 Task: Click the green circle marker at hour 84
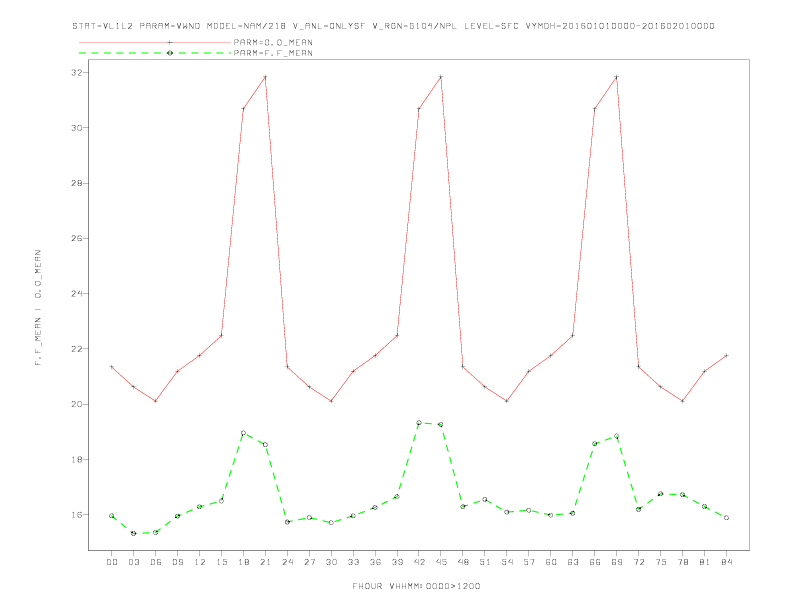(x=726, y=518)
